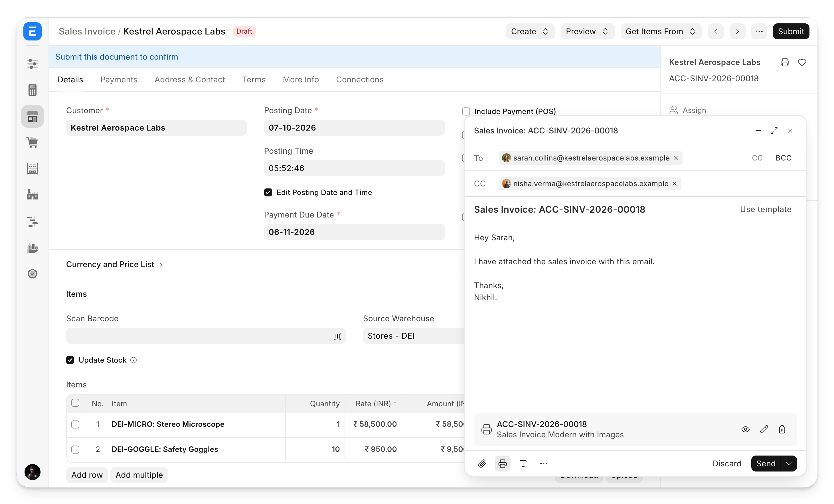Image resolution: width=834 pixels, height=504 pixels.
Task: Minimize the email composer
Action: 758,131
